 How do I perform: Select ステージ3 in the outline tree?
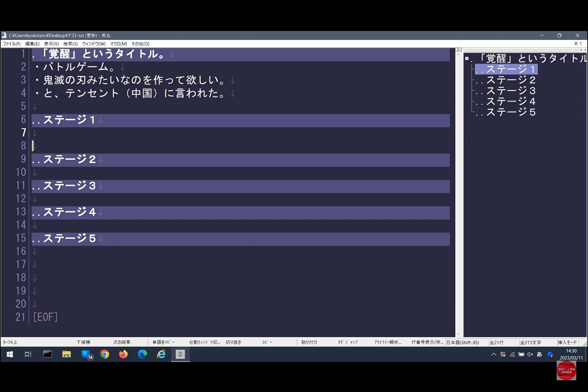506,91
